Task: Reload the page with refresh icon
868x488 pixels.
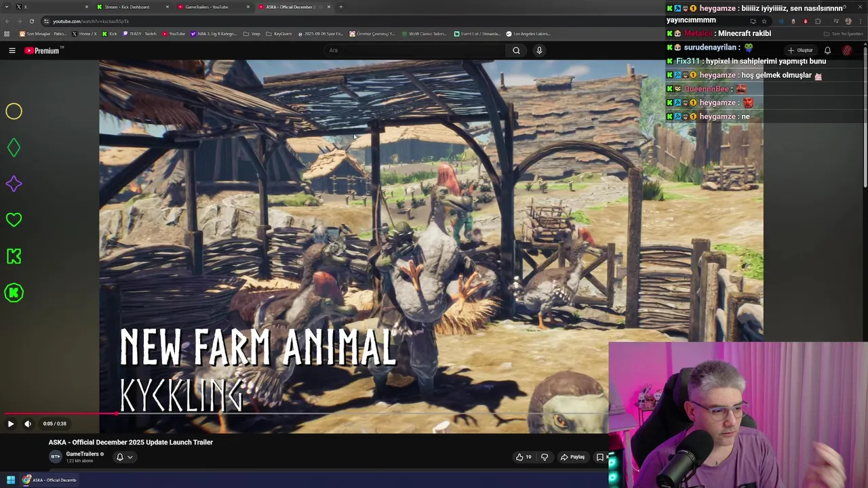Action: [32, 21]
